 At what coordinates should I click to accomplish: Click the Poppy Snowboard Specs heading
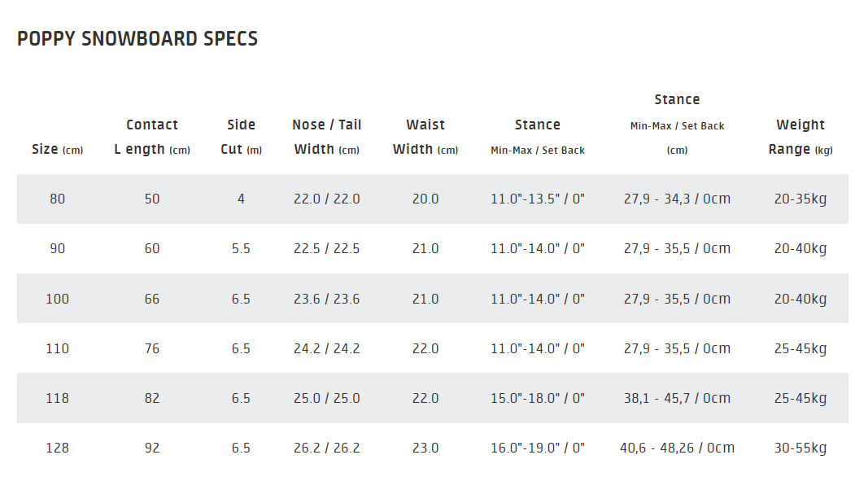(x=137, y=39)
